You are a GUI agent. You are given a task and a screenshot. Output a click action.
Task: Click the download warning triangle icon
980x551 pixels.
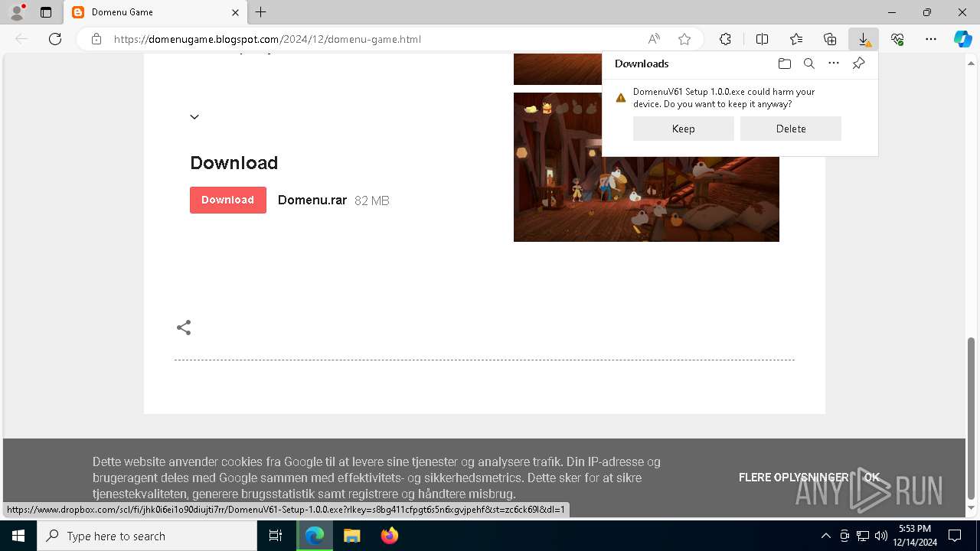click(x=621, y=98)
